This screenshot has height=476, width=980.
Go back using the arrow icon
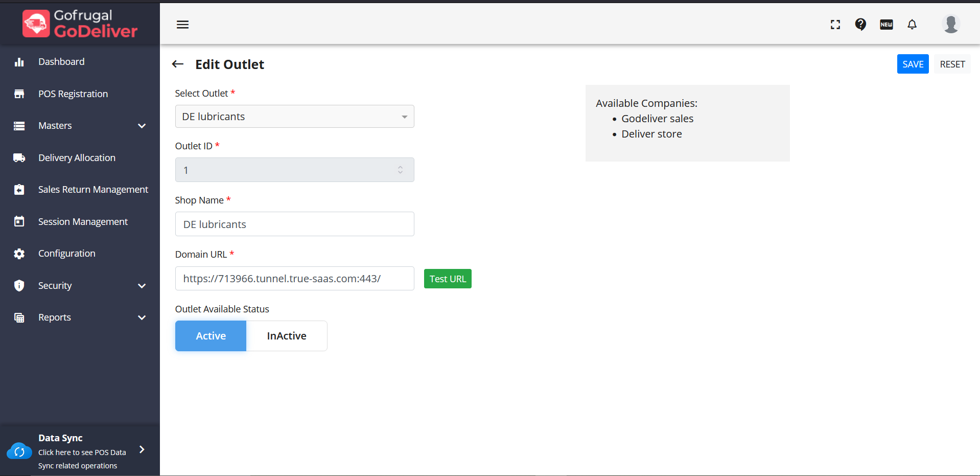tap(178, 64)
